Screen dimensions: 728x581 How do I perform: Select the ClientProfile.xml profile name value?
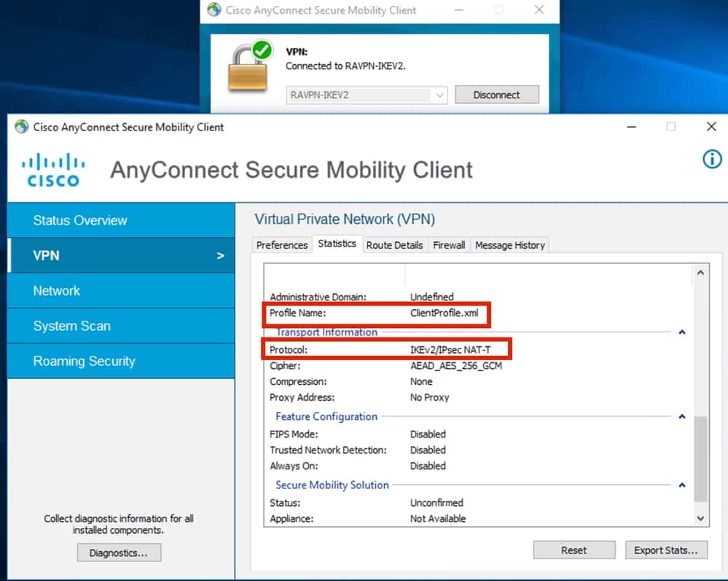click(444, 313)
